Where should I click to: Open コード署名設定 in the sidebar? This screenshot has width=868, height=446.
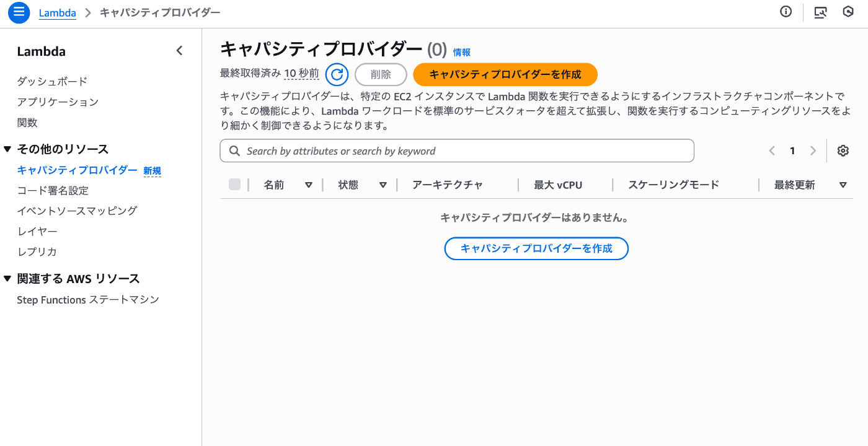click(53, 190)
